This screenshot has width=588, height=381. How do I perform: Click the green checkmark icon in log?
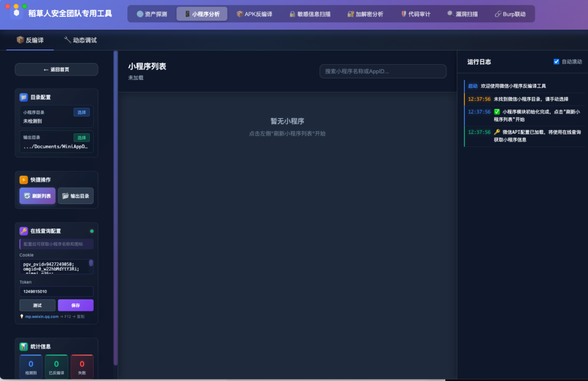point(497,112)
